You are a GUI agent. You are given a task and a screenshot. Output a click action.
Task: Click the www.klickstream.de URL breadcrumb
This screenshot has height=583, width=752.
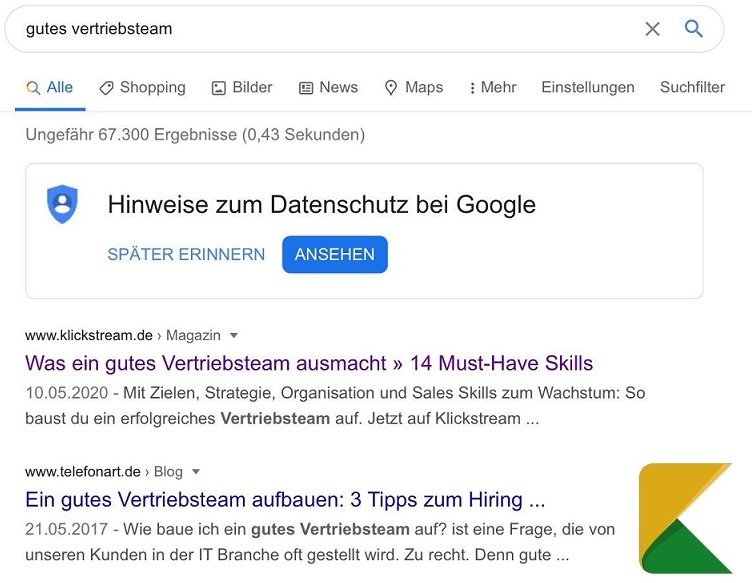[89, 335]
